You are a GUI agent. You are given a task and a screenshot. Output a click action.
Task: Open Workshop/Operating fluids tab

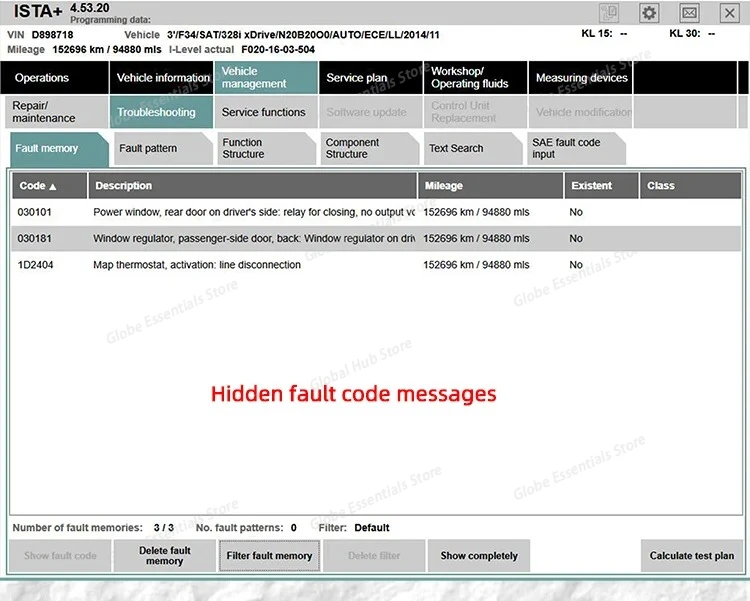[475, 78]
